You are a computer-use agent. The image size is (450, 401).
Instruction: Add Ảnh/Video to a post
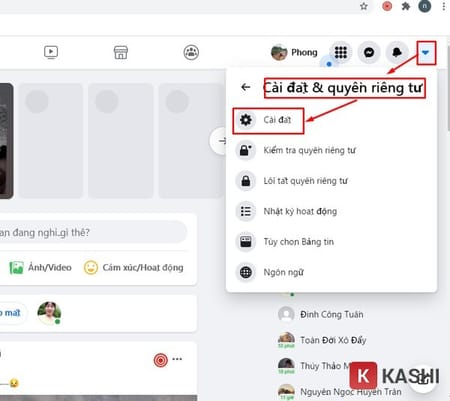(x=40, y=268)
